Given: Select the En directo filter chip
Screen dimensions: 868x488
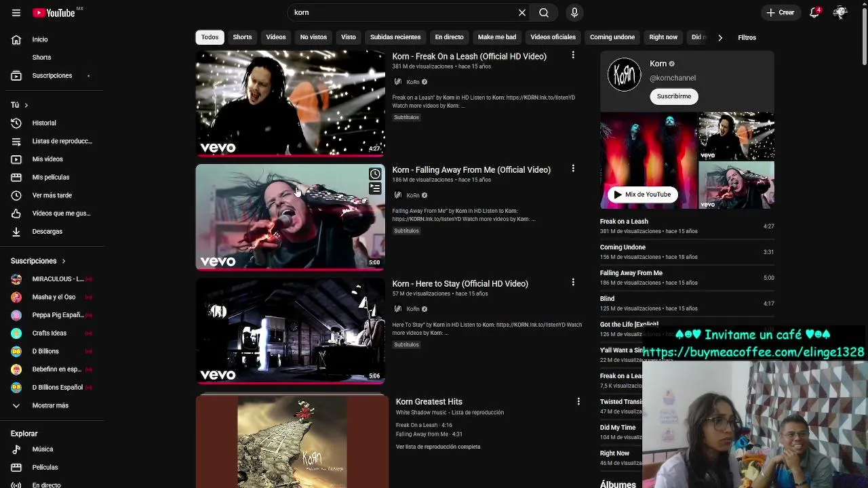Looking at the screenshot, I should coord(449,37).
